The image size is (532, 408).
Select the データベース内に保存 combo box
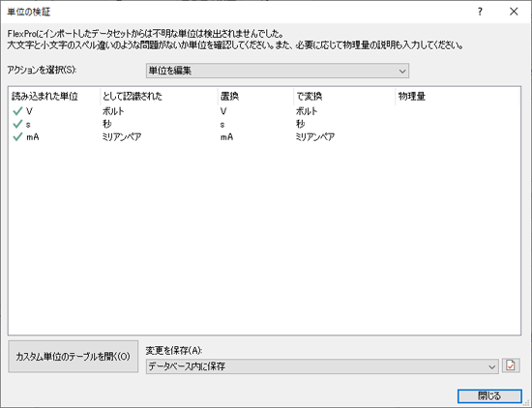point(322,366)
